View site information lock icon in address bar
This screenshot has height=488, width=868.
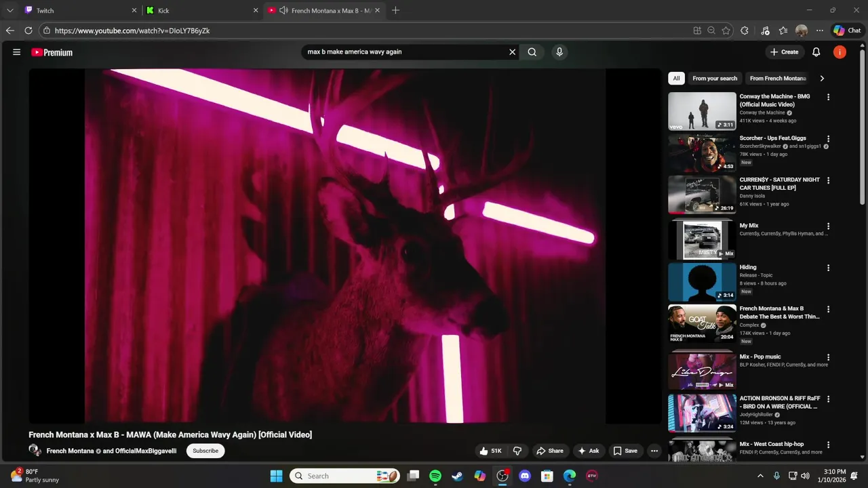(x=45, y=30)
